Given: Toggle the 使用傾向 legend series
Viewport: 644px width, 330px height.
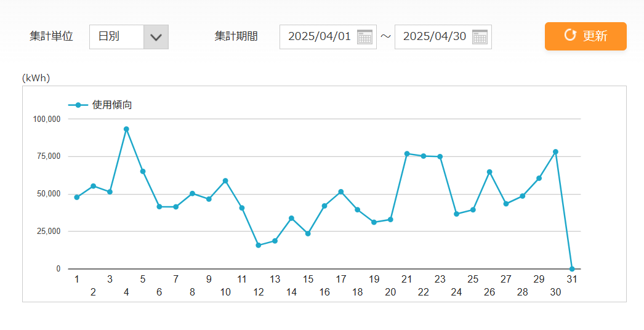Looking at the screenshot, I should coord(100,105).
